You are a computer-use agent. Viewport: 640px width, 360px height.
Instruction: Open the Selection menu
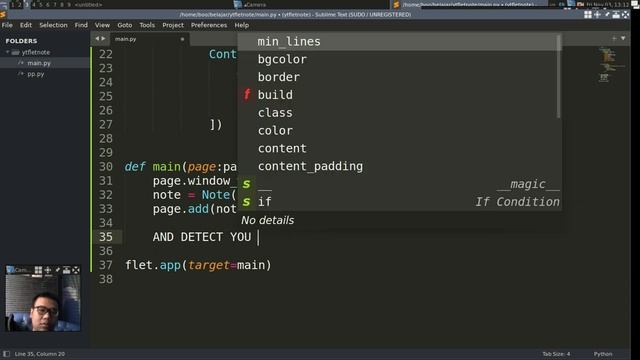click(53, 25)
